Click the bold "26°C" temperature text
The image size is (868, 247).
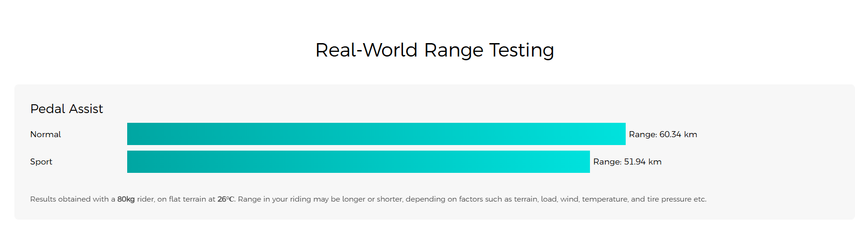[226, 199]
